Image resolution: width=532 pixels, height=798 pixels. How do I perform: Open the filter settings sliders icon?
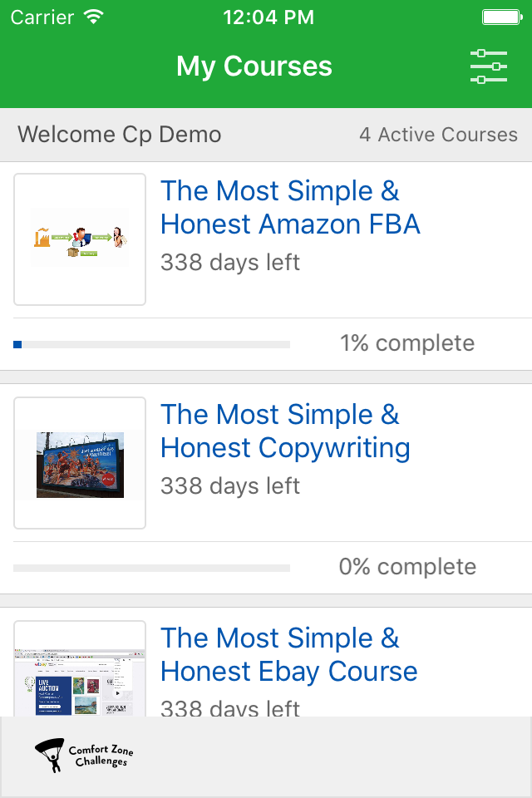pyautogui.click(x=489, y=66)
